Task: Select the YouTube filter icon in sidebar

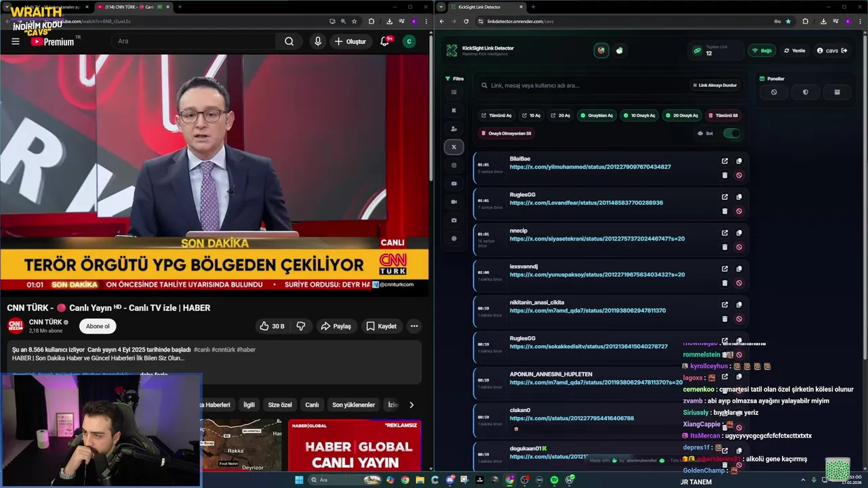Action: (x=454, y=184)
